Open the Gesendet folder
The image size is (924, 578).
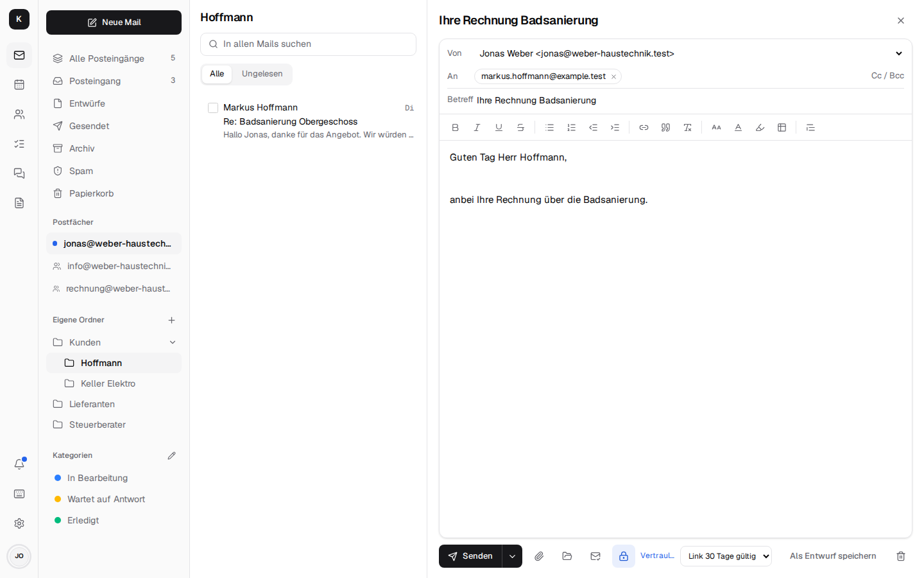[114, 126]
